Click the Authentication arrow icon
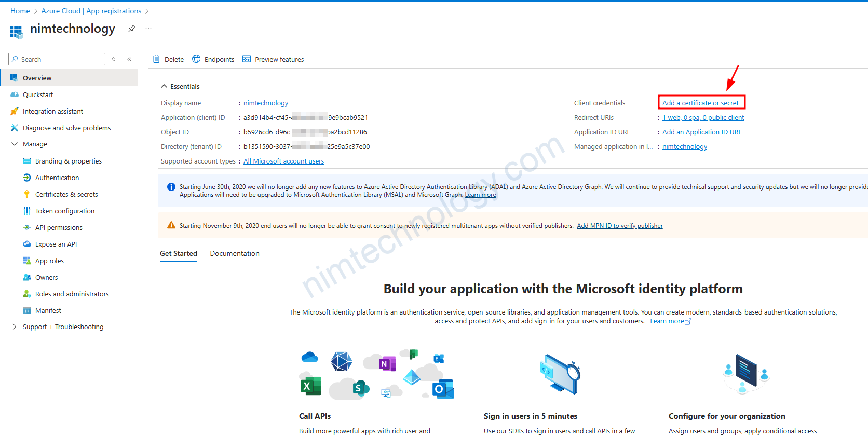Image resolution: width=868 pixels, height=435 pixels. (x=27, y=178)
